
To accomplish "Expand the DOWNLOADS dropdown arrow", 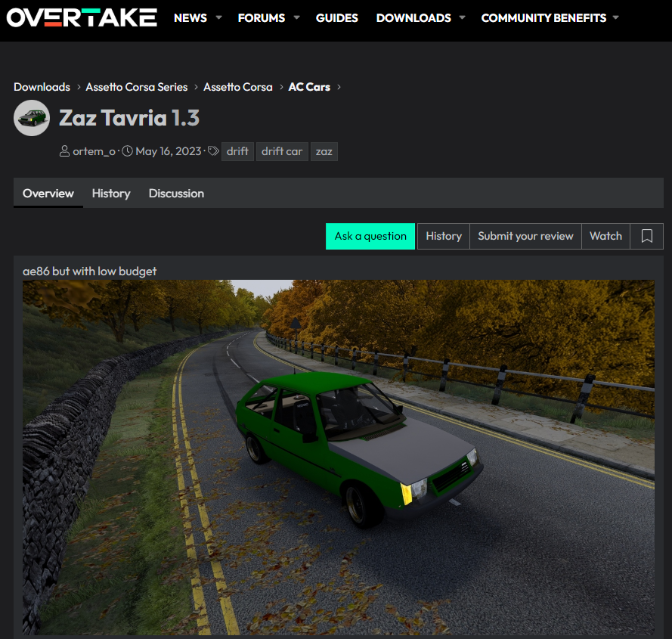I will pos(463,17).
